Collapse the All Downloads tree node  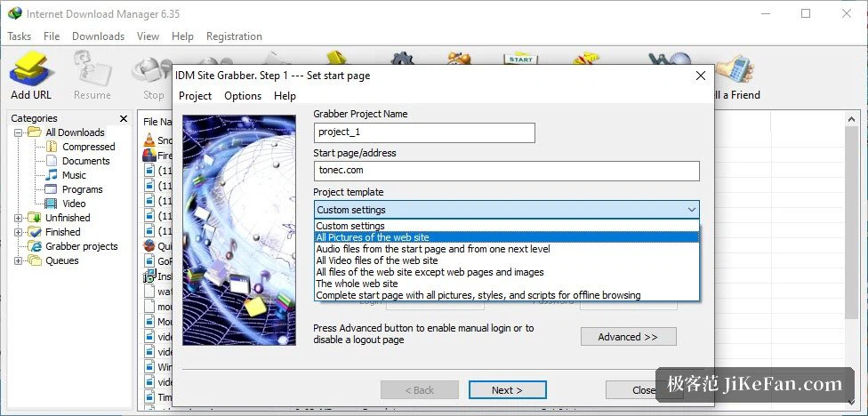point(19,132)
